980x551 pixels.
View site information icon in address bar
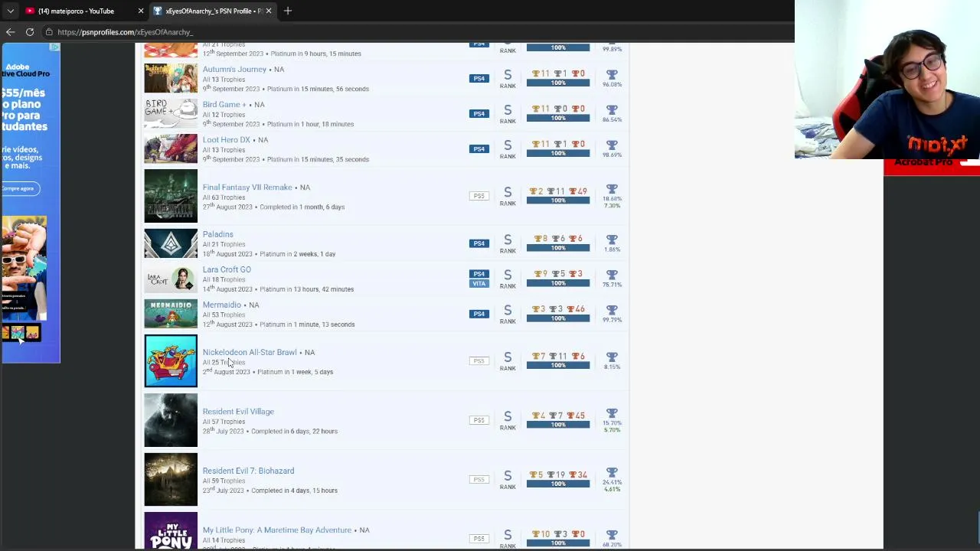coord(49,32)
